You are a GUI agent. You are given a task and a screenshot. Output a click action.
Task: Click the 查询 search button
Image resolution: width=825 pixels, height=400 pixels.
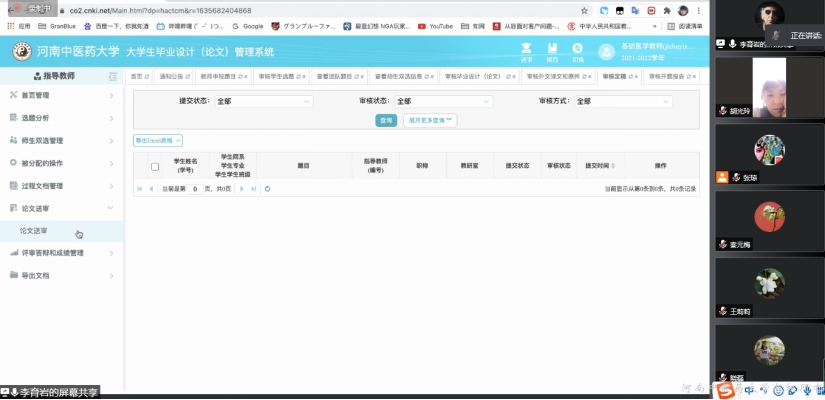click(x=385, y=120)
